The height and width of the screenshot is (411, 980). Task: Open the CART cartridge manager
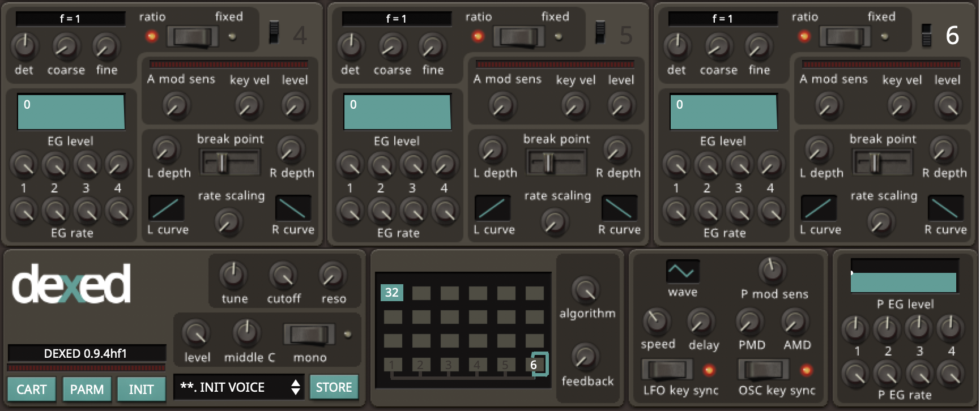click(x=32, y=389)
